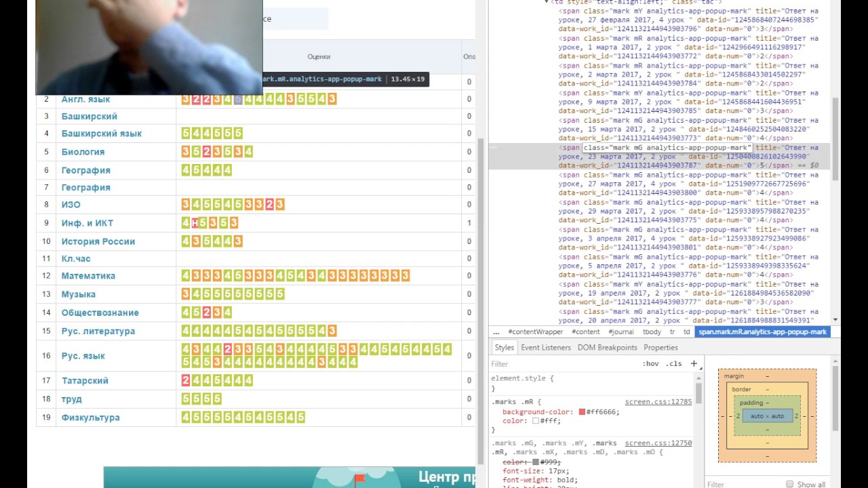This screenshot has width=868, height=488.
Task: Open the Музыка subject link
Action: pyautogui.click(x=79, y=294)
